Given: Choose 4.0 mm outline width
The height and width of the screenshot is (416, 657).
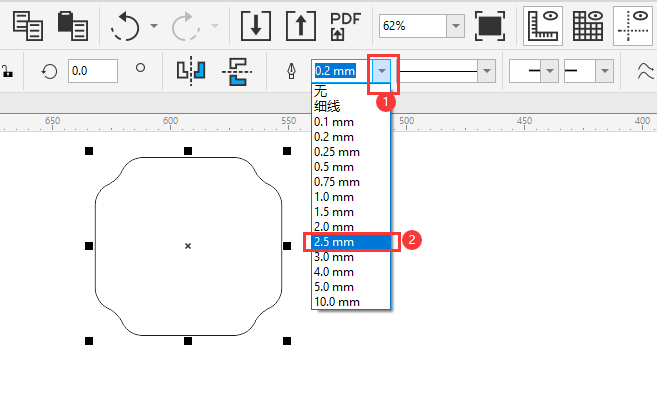Looking at the screenshot, I should tap(351, 272).
